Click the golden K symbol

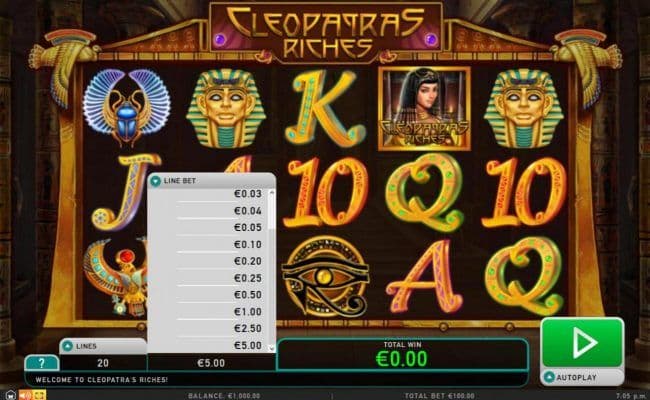325,109
